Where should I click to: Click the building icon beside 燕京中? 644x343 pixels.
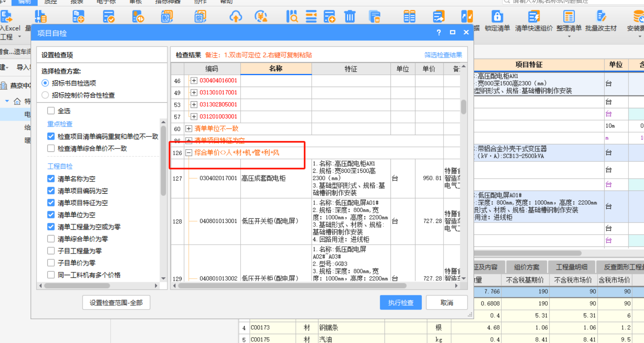coord(4,85)
